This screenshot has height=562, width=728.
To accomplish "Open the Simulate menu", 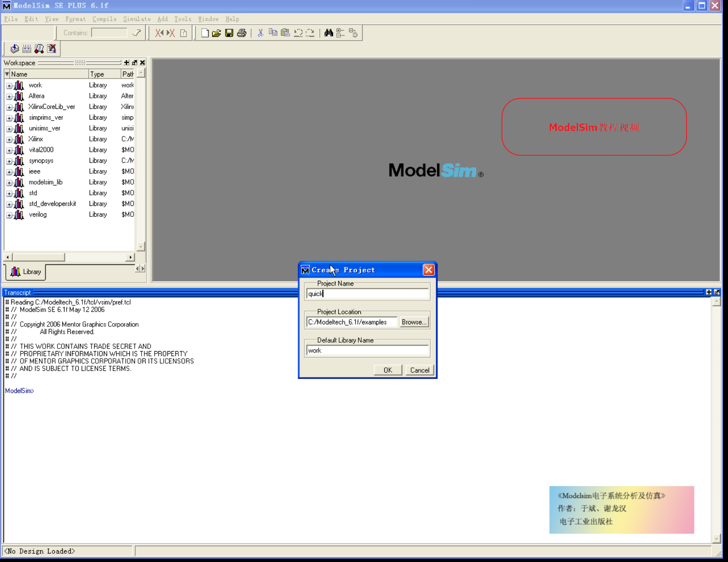I will (137, 19).
